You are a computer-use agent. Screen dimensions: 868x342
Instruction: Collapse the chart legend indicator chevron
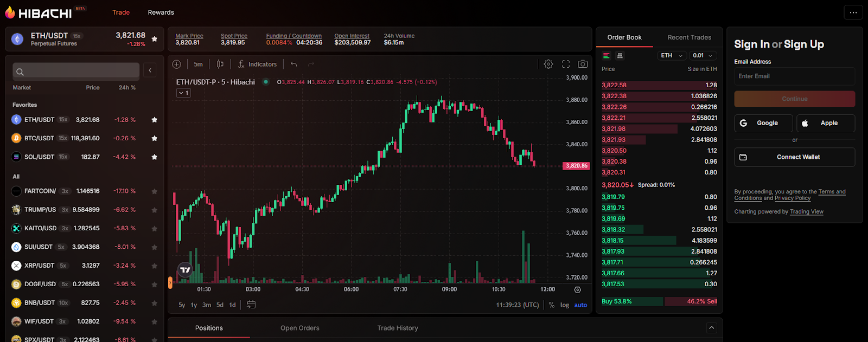[183, 93]
